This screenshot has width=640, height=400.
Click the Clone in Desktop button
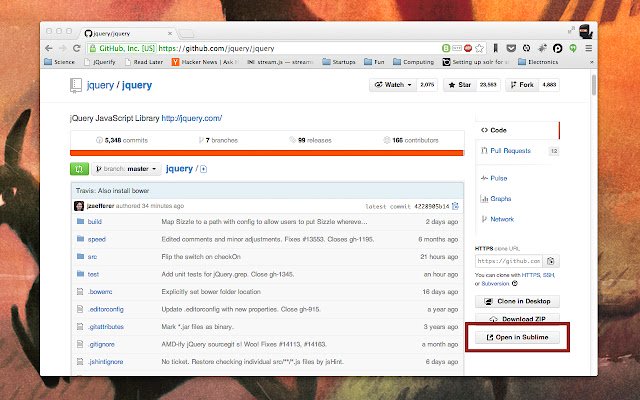pos(517,301)
